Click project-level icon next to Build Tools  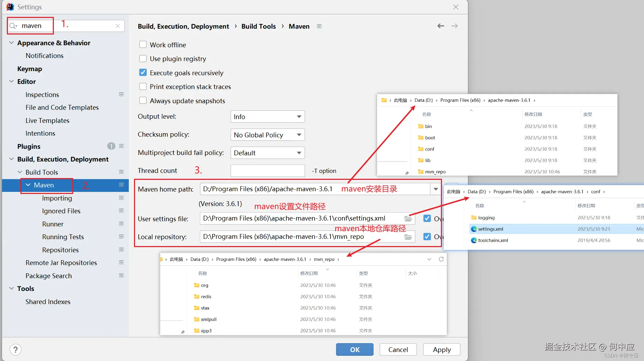click(x=122, y=172)
